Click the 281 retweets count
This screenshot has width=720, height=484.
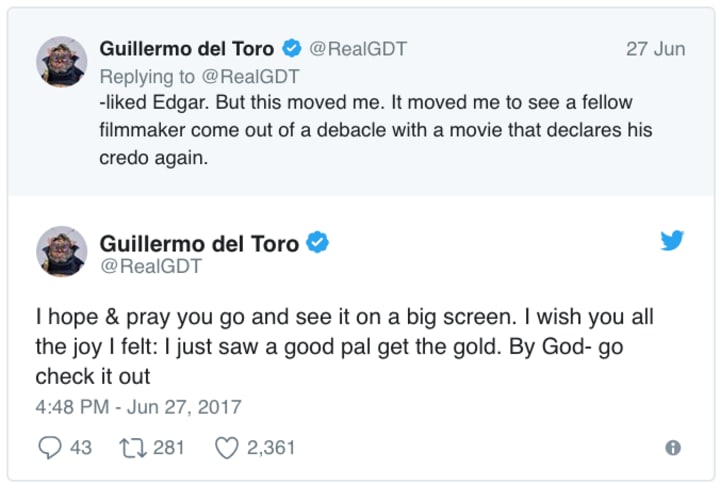click(169, 447)
